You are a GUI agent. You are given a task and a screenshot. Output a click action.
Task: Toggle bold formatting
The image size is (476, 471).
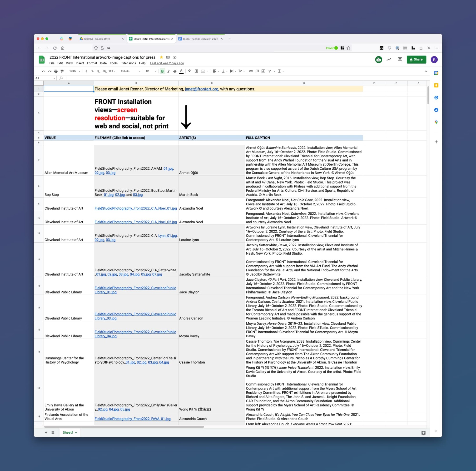point(162,71)
